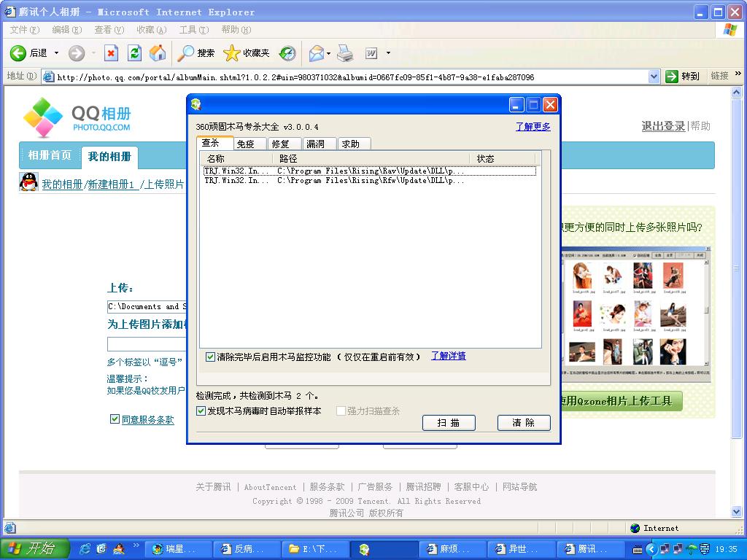The image size is (747, 560).
Task: Sort by 路径 column header
Action: (x=371, y=158)
